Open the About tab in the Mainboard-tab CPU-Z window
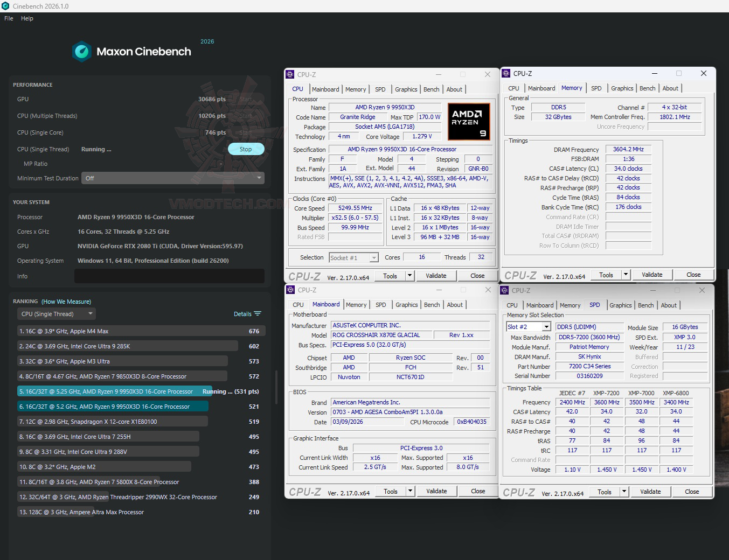 455,305
